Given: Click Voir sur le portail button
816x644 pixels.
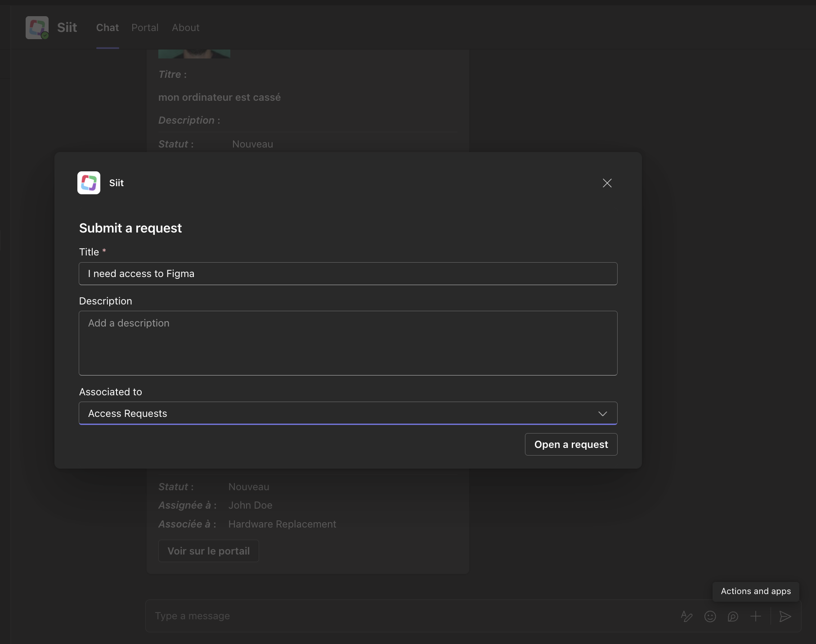Looking at the screenshot, I should 208,551.
